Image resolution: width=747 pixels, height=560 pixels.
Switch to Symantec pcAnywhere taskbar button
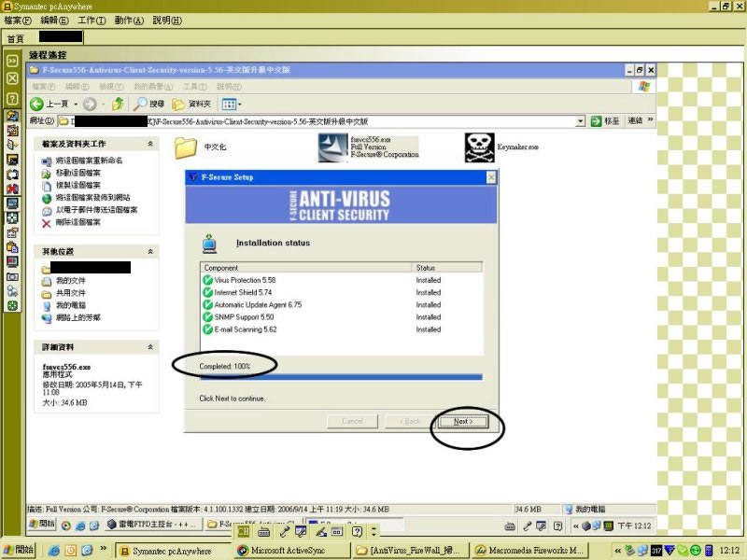coord(174,551)
